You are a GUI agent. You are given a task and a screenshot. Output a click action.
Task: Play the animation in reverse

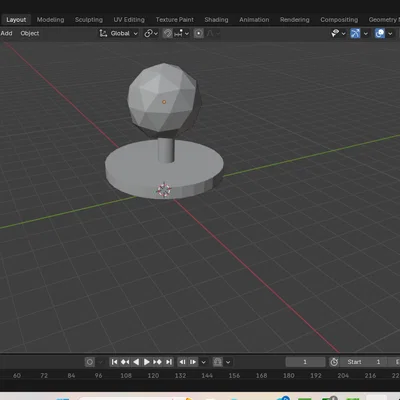point(136,362)
